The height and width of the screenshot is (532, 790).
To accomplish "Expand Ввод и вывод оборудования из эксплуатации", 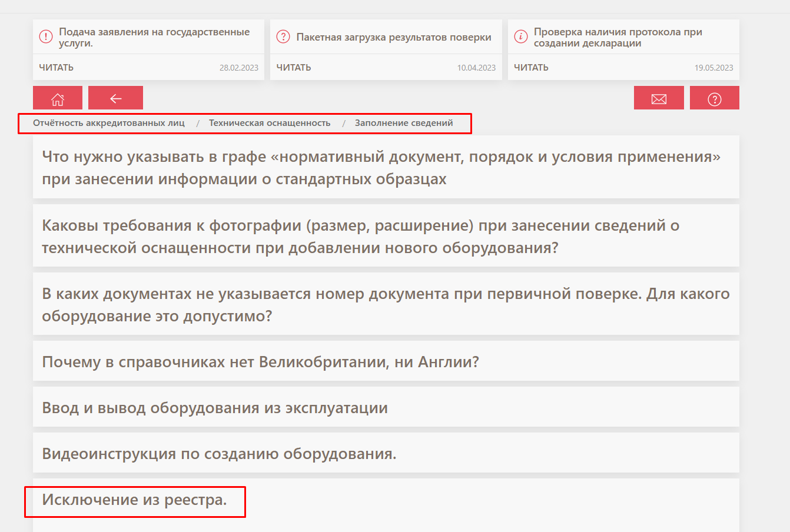I will (x=215, y=407).
